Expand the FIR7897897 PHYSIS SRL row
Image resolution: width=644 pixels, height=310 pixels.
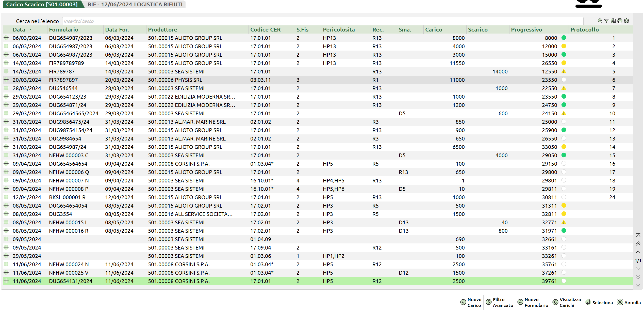pos(6,80)
